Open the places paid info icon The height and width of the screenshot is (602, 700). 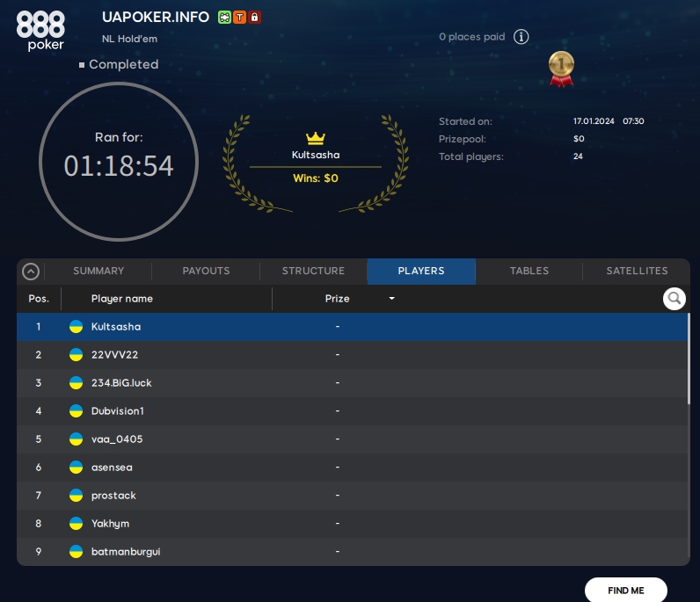(521, 37)
